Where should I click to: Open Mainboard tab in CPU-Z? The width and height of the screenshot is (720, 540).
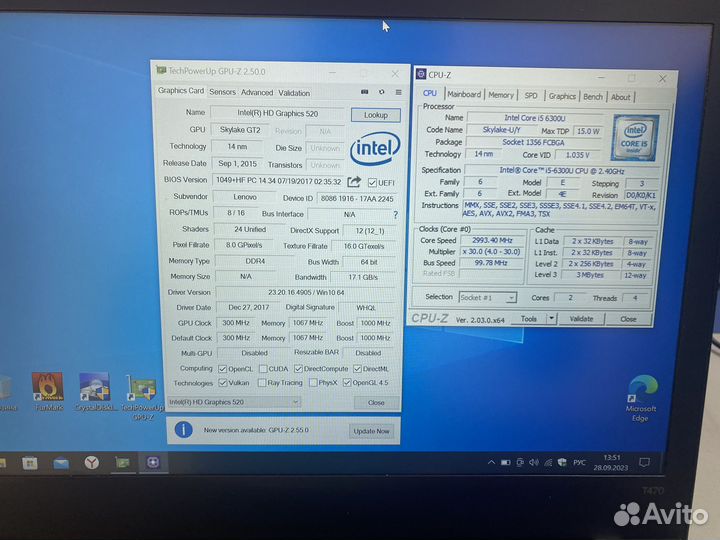(464, 94)
